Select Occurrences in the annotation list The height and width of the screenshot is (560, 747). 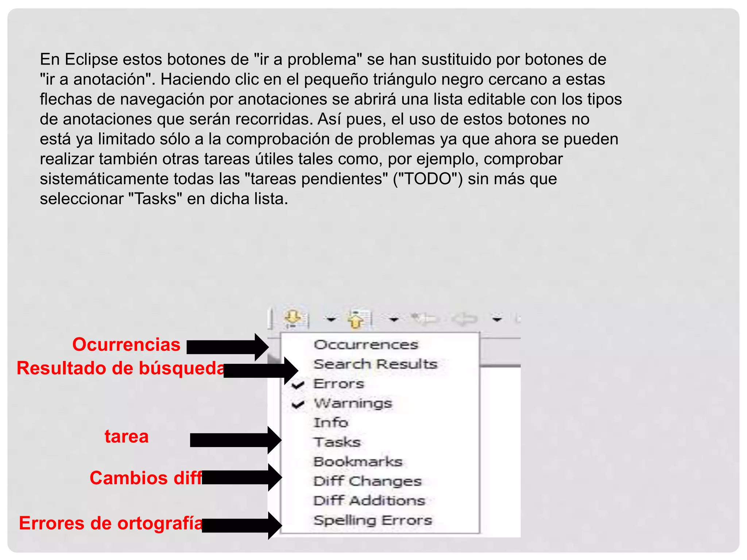coord(379,345)
